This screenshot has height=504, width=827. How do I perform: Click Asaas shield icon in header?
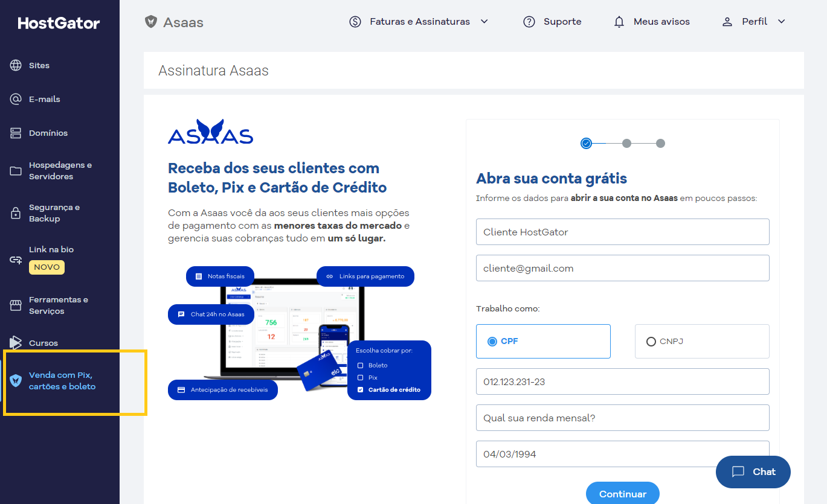click(x=151, y=22)
